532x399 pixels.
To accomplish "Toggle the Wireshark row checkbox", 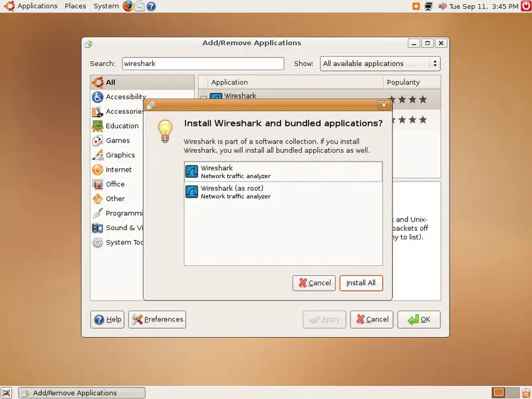I will (x=203, y=98).
